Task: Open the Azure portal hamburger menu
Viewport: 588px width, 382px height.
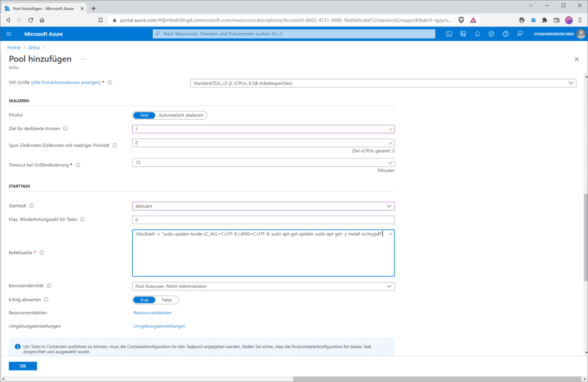Action: click(9, 34)
